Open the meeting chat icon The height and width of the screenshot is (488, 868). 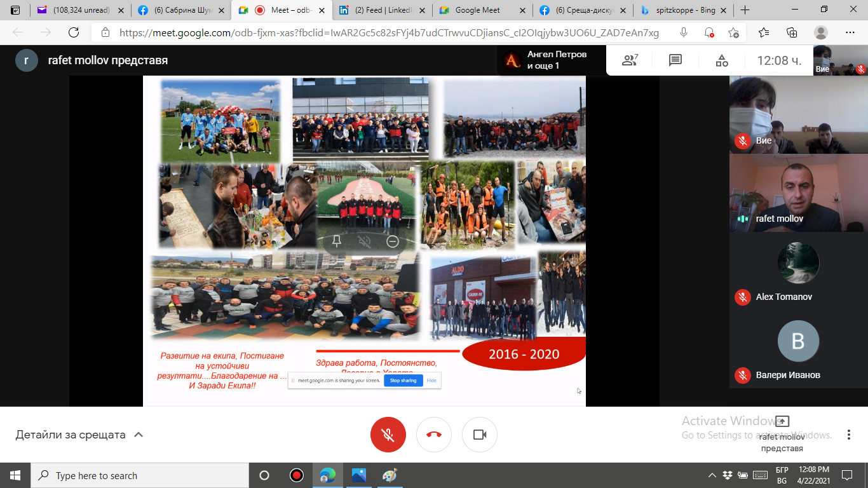point(675,60)
